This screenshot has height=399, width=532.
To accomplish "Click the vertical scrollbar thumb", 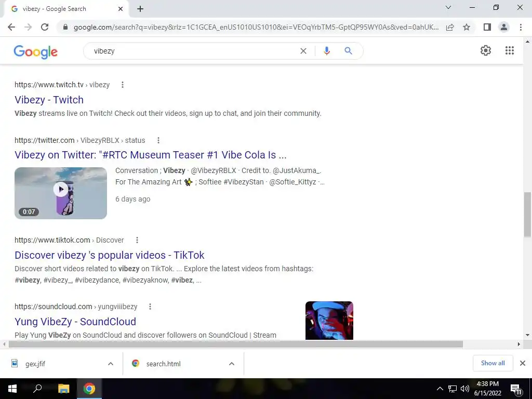I will pyautogui.click(x=528, y=215).
